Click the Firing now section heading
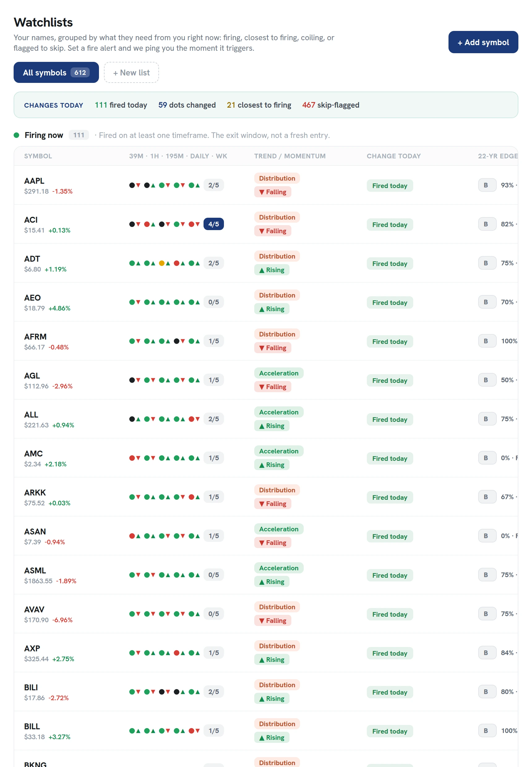This screenshot has height=767, width=532. coord(44,135)
